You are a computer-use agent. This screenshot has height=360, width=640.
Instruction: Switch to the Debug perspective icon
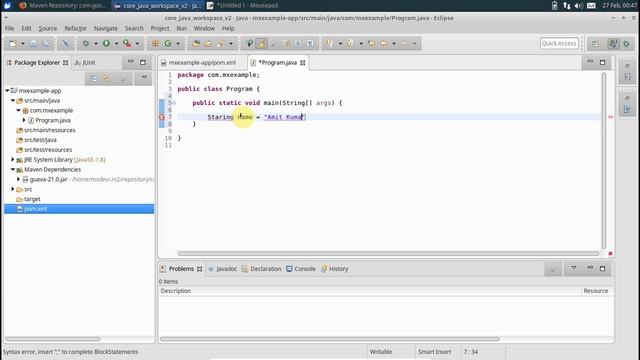point(627,44)
